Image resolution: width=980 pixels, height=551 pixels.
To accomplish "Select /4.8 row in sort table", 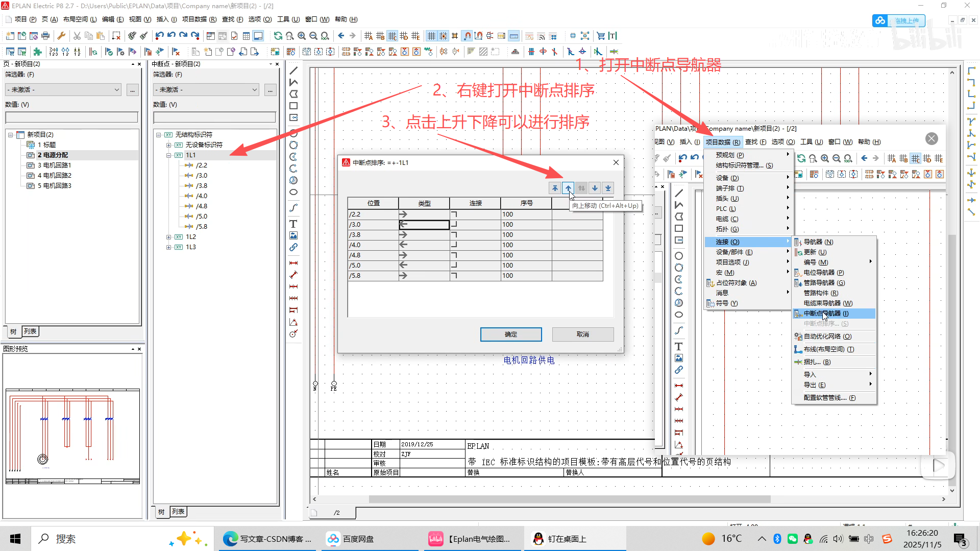I will [475, 255].
